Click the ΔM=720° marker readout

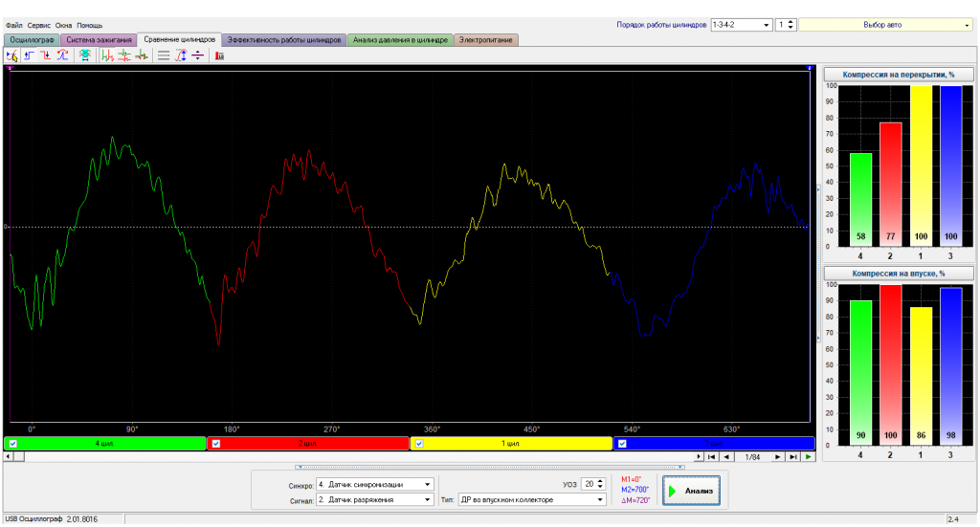[635, 500]
